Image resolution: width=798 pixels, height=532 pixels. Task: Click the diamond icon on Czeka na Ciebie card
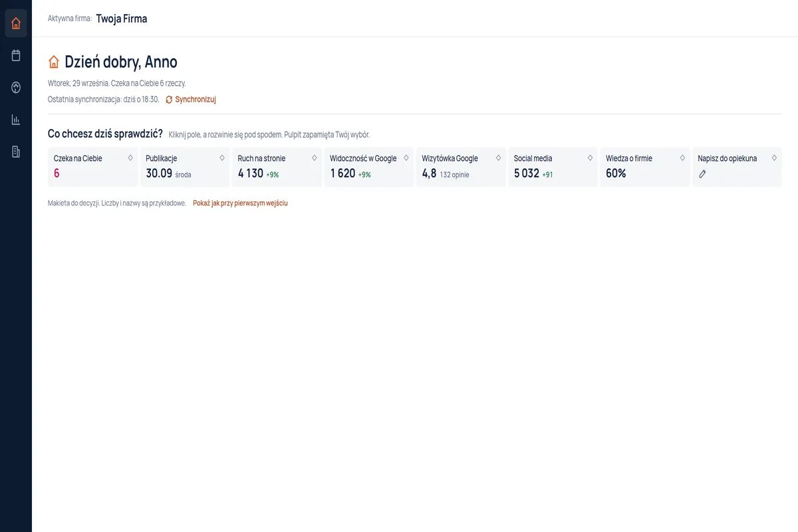[130, 158]
